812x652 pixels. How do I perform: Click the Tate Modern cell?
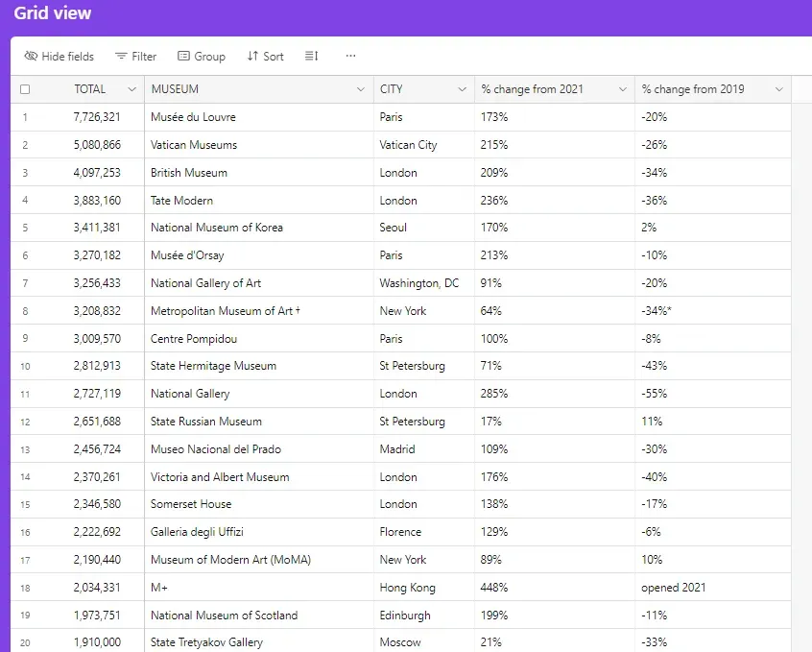click(x=259, y=200)
